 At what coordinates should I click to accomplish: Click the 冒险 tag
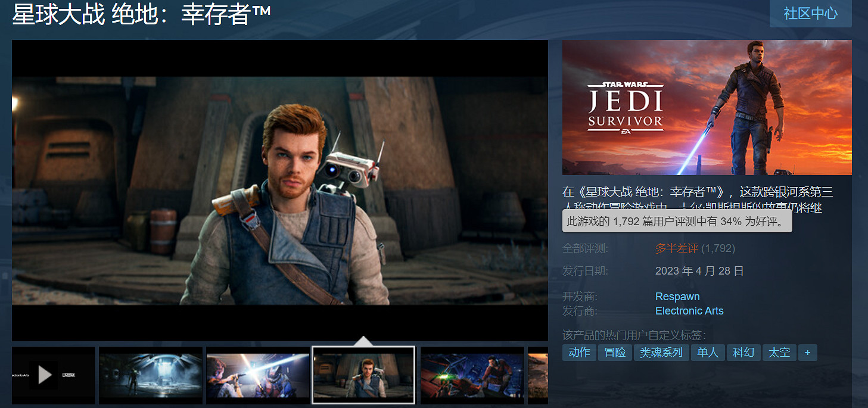pos(615,353)
